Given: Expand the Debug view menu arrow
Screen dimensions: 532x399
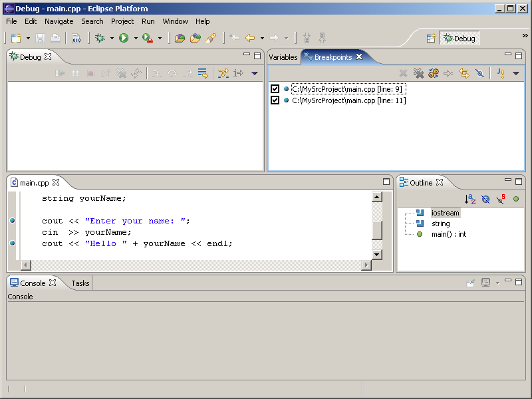Looking at the screenshot, I should [254, 73].
